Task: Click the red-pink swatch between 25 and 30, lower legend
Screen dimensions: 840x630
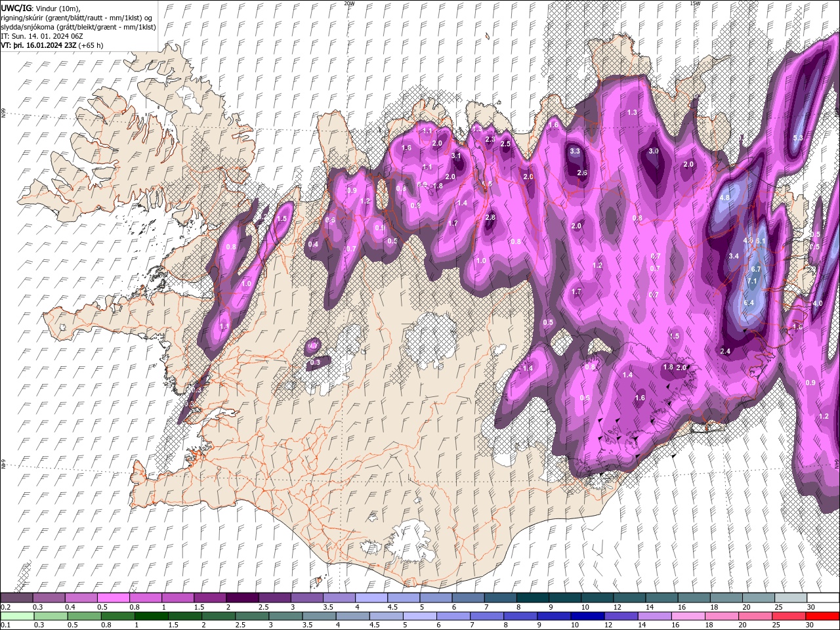Action: tap(789, 616)
